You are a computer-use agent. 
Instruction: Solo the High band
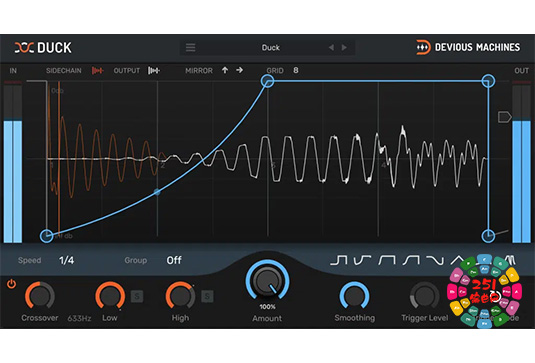[207, 296]
